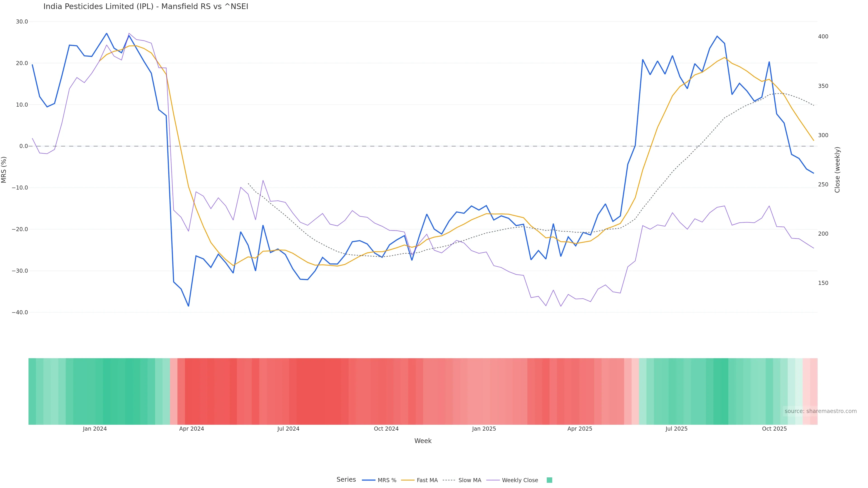
Task: Click the 0.0 tick on MRS axis
Action: point(24,146)
